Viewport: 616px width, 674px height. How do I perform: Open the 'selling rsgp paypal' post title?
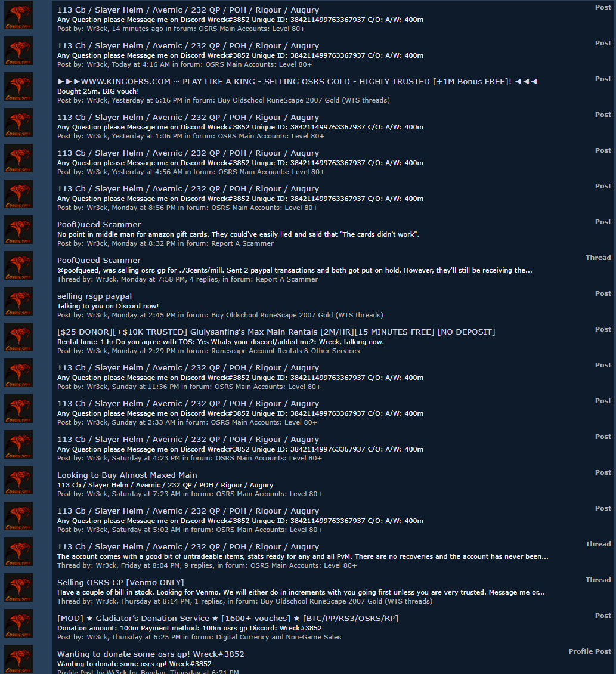pyautogui.click(x=95, y=296)
